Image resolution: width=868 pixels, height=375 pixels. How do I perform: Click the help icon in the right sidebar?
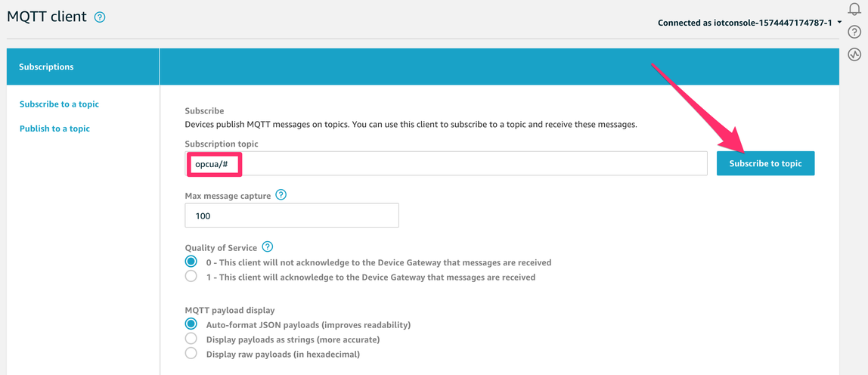pyautogui.click(x=854, y=32)
